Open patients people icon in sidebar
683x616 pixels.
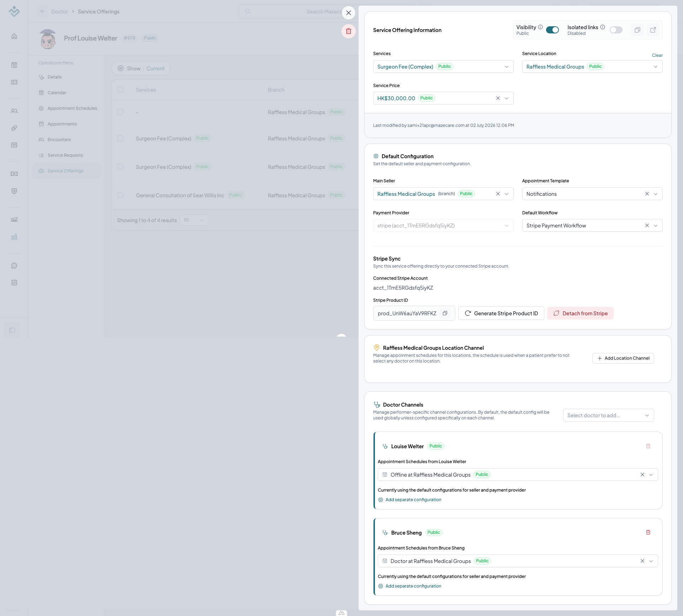[14, 111]
